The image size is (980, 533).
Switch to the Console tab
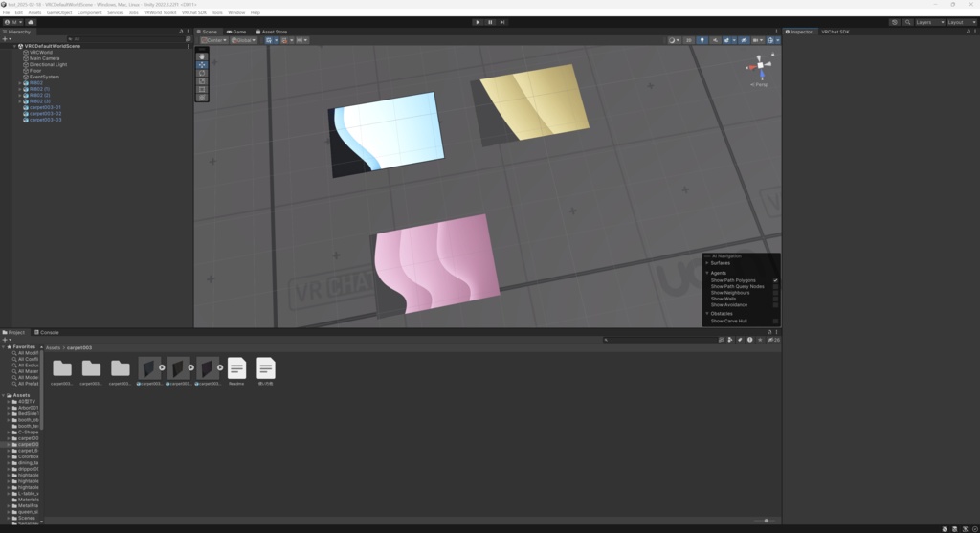click(47, 332)
